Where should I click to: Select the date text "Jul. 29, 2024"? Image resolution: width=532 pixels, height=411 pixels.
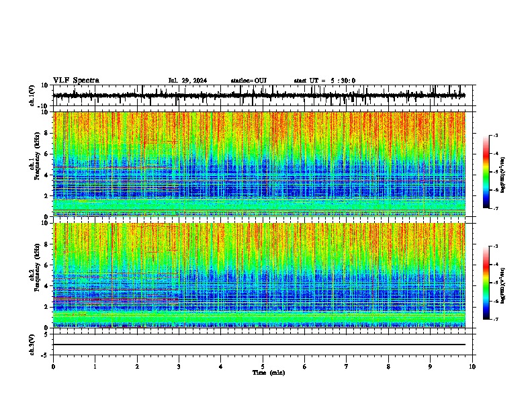pyautogui.click(x=187, y=81)
